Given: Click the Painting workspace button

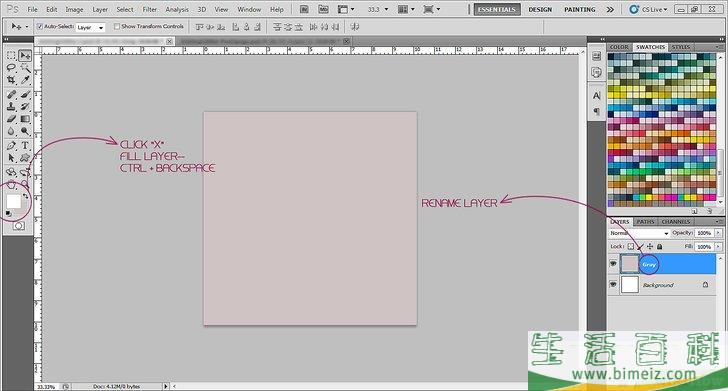Looking at the screenshot, I should (x=579, y=9).
